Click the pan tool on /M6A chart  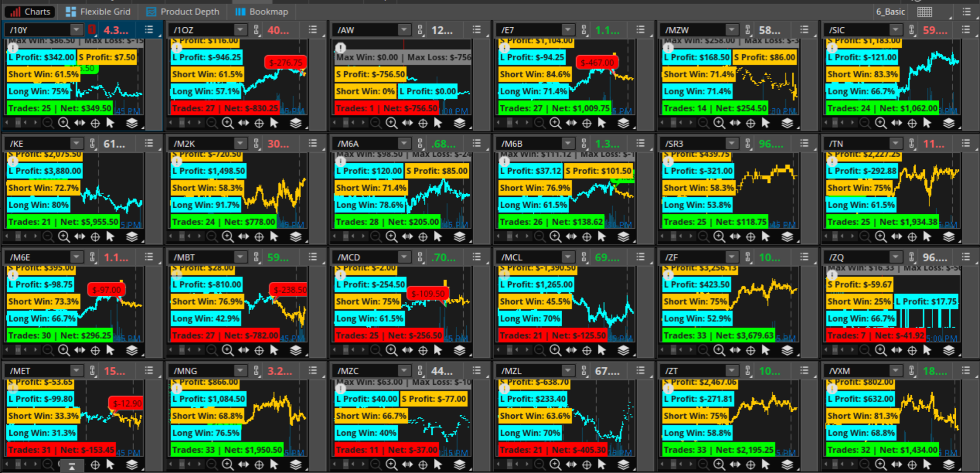[407, 236]
